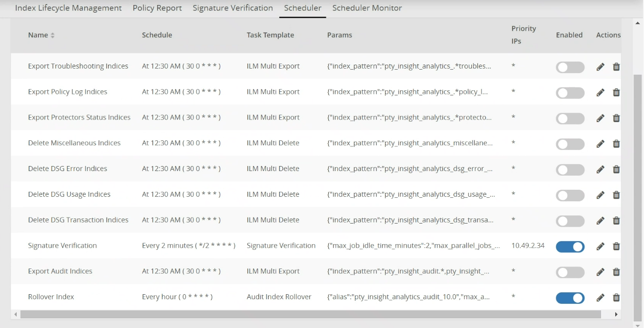Screen dimensions: 644x328
Task: Turn off the Rollover Index toggle
Action: pos(570,298)
